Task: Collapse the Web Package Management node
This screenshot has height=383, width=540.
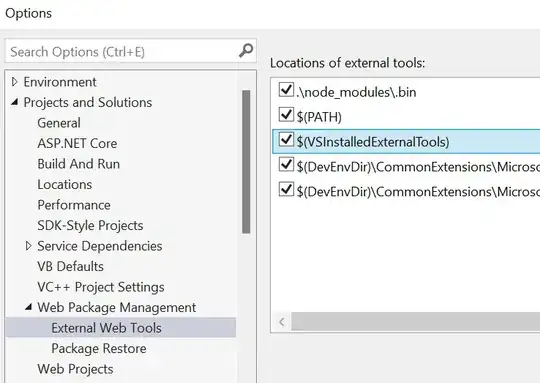Action: pyautogui.click(x=29, y=307)
